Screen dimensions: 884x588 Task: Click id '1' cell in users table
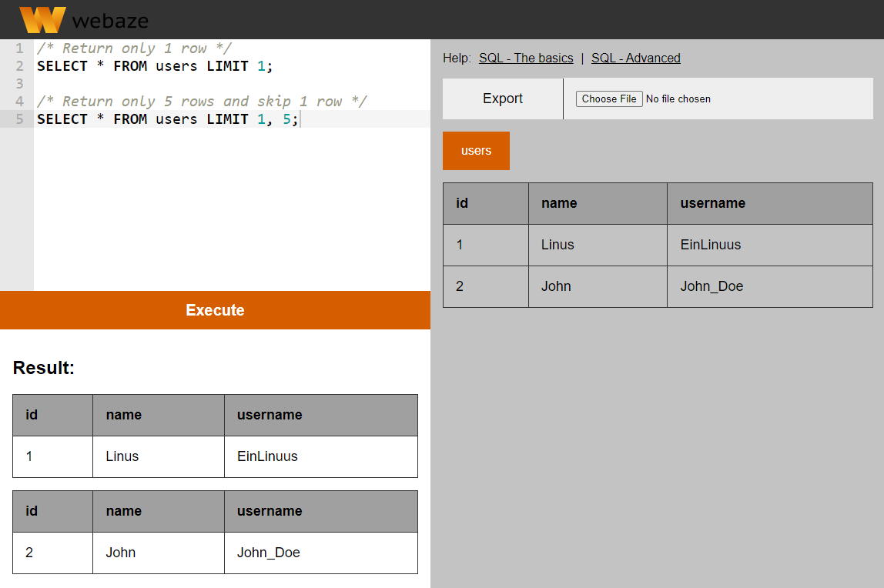pos(486,245)
